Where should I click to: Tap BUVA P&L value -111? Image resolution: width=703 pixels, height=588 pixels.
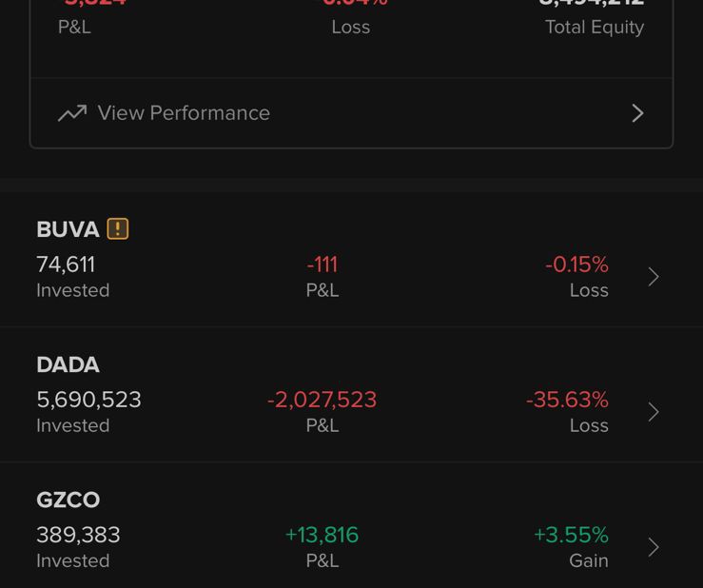tap(322, 265)
